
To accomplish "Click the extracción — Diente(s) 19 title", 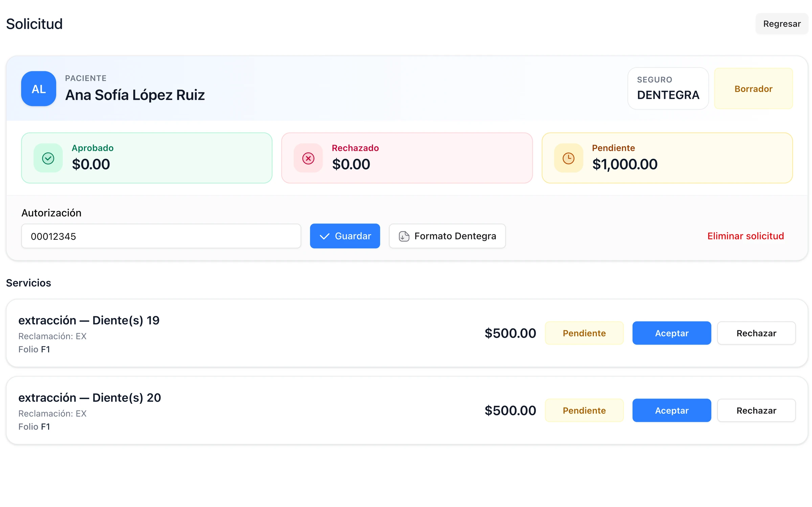I will [x=89, y=320].
